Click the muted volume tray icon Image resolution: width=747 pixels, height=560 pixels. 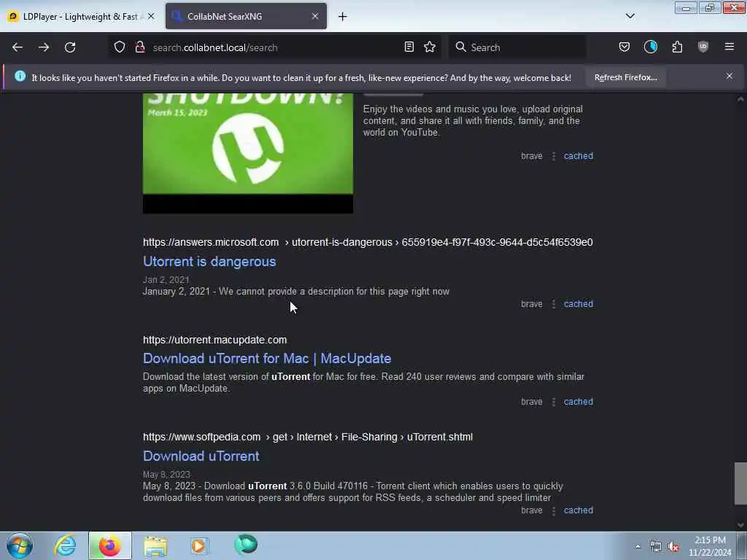point(673,547)
